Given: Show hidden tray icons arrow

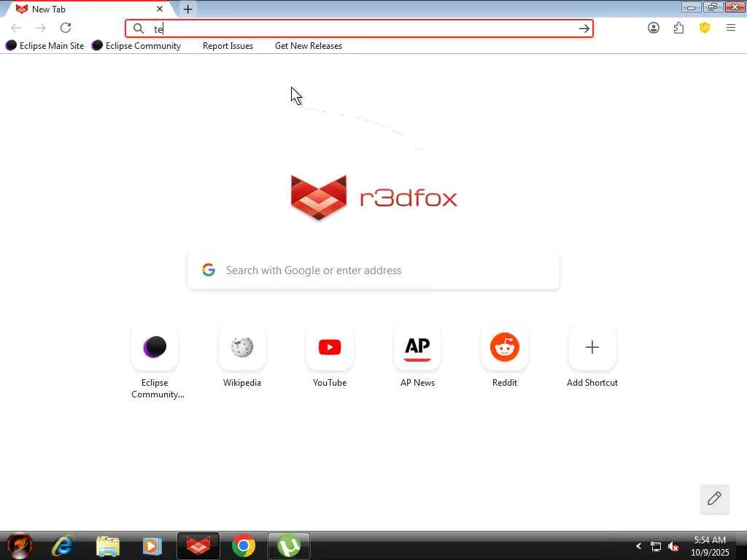Looking at the screenshot, I should click(638, 546).
